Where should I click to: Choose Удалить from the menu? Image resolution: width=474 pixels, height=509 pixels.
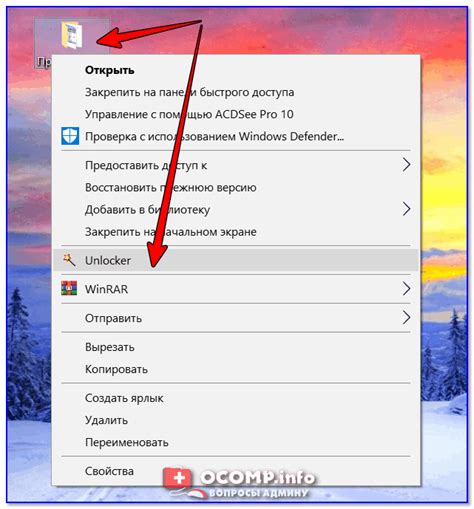tap(106, 420)
